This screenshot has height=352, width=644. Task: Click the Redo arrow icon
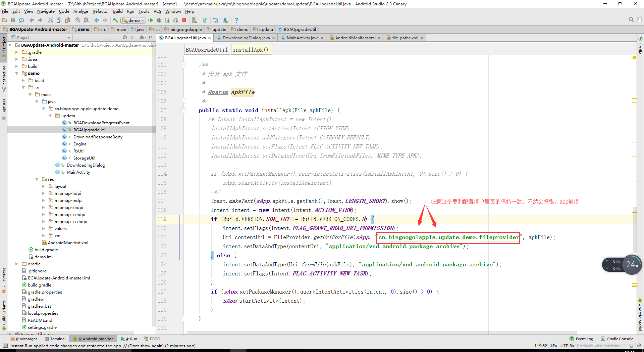(x=40, y=20)
